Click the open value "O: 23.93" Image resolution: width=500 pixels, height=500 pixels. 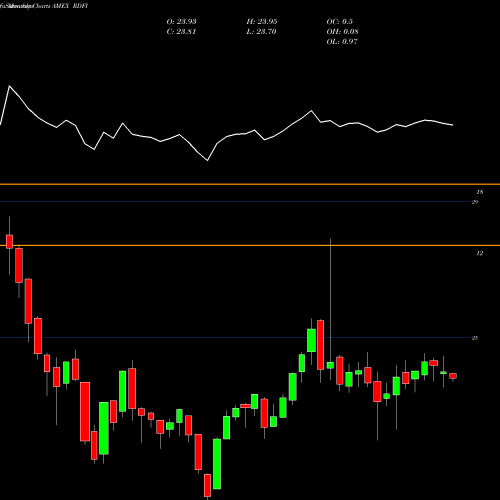click(181, 22)
